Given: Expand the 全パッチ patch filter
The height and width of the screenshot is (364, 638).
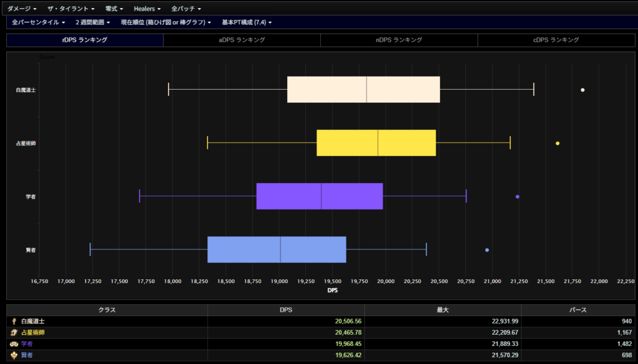Looking at the screenshot, I should 186,9.
